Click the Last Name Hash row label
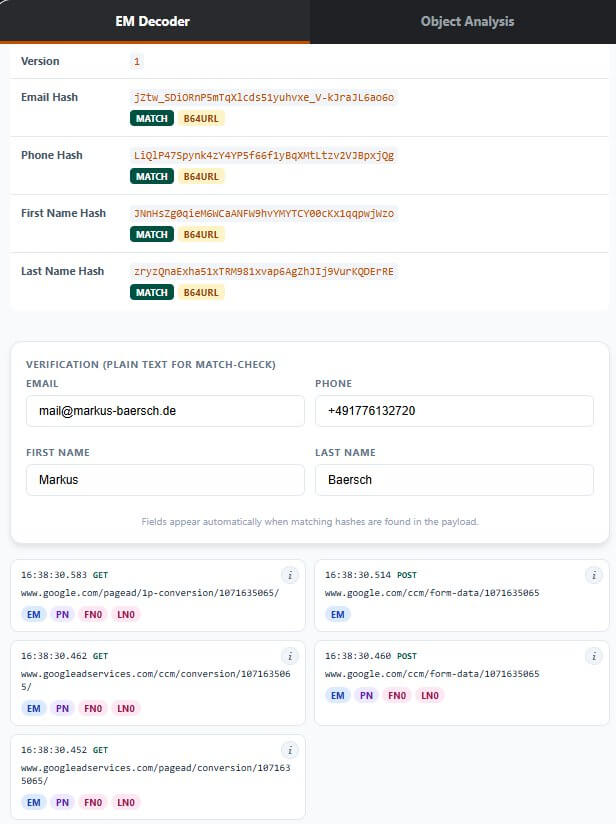Screen dimensions: 616x824 (63, 272)
